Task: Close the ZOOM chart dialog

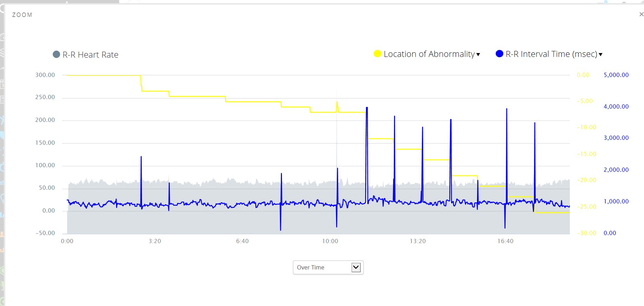Action: click(641, 14)
